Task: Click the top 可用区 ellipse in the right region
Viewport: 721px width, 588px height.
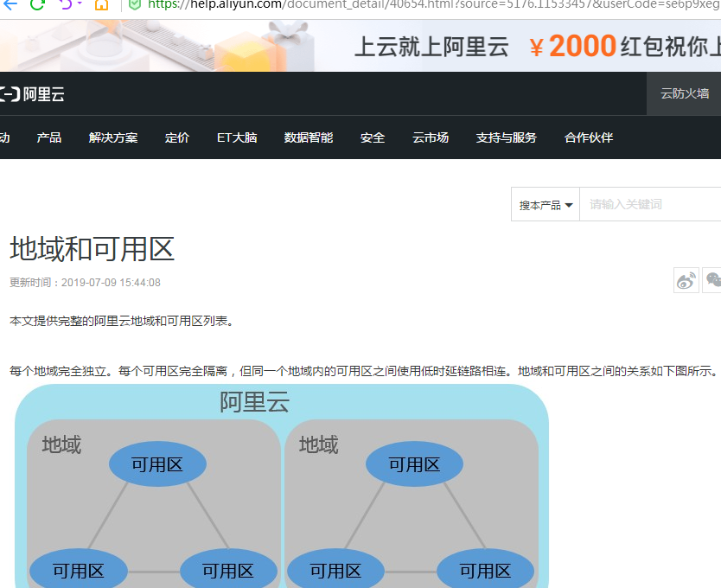Action: 414,464
